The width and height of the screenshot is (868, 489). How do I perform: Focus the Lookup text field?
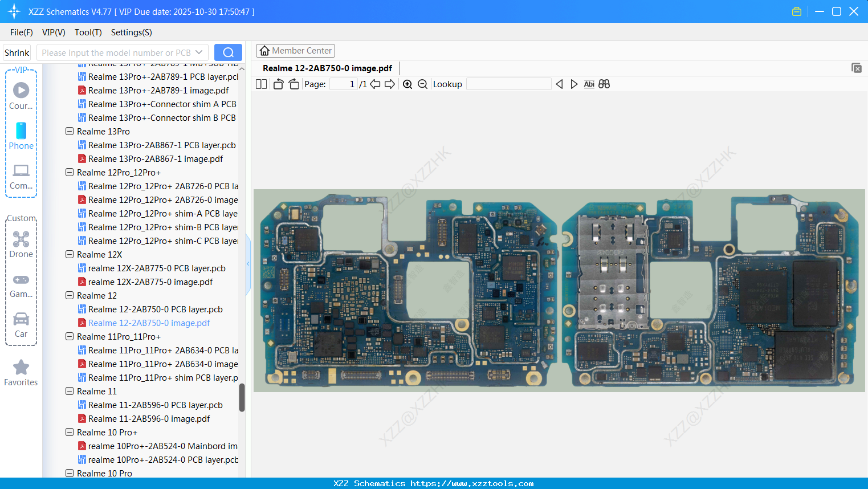click(x=508, y=84)
